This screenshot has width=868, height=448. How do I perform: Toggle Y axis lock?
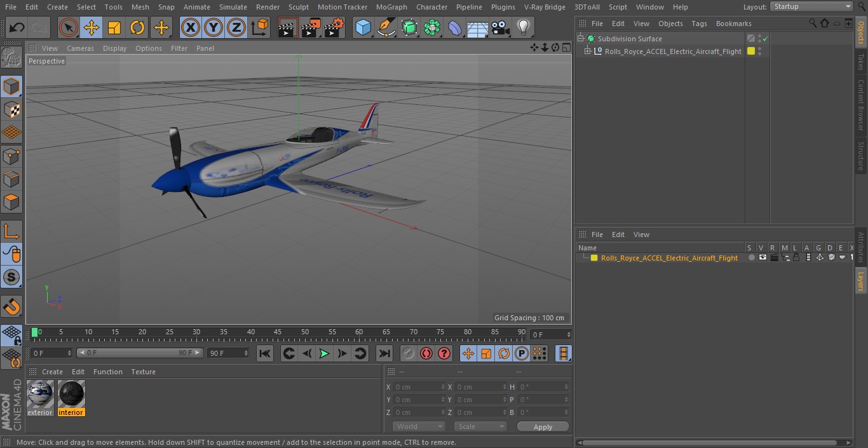(x=213, y=27)
